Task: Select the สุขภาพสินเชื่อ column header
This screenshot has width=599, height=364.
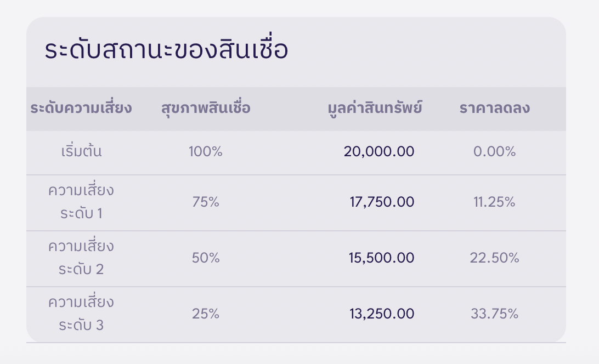Action: click(x=206, y=109)
